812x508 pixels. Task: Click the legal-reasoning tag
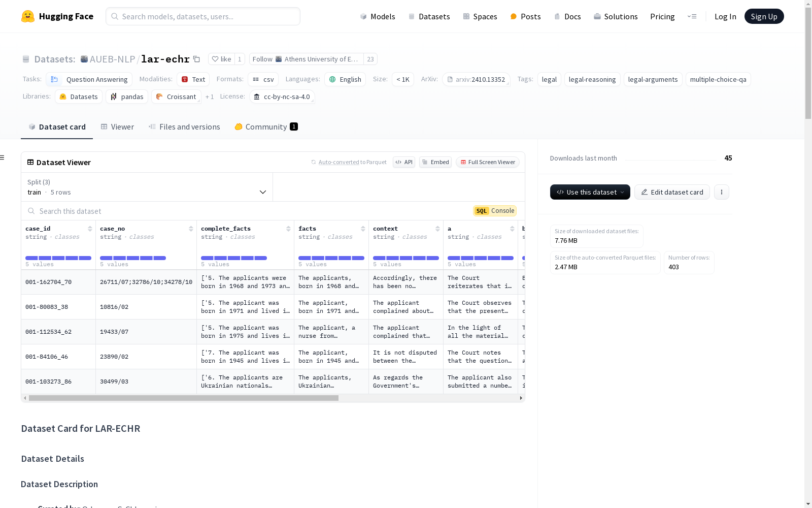[592, 79]
